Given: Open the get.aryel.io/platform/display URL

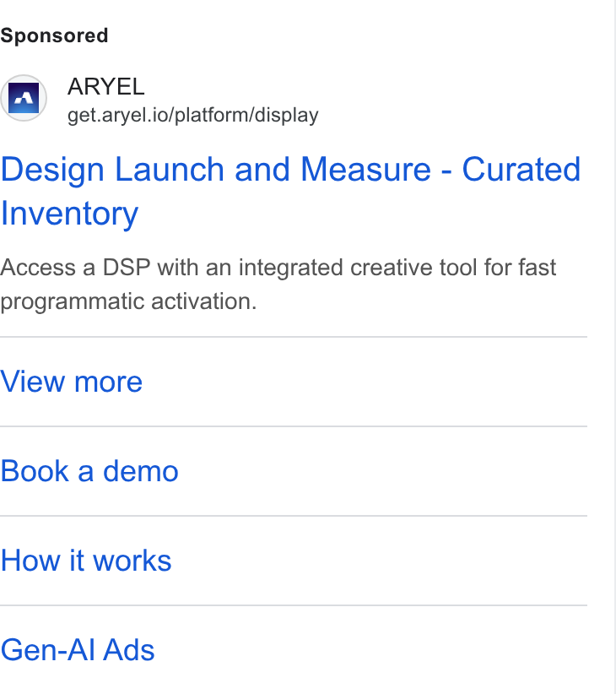Looking at the screenshot, I should tap(192, 115).
